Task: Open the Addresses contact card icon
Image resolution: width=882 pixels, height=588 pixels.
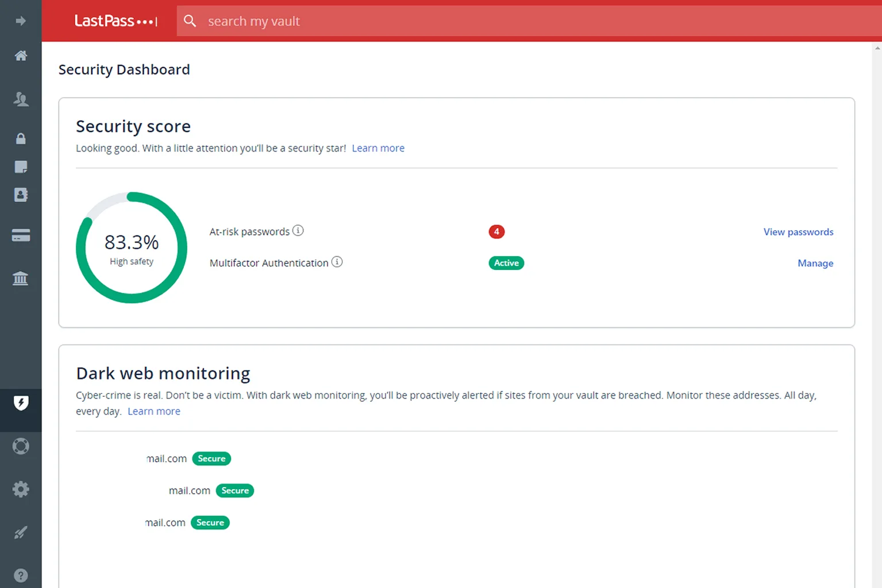Action: 21,195
